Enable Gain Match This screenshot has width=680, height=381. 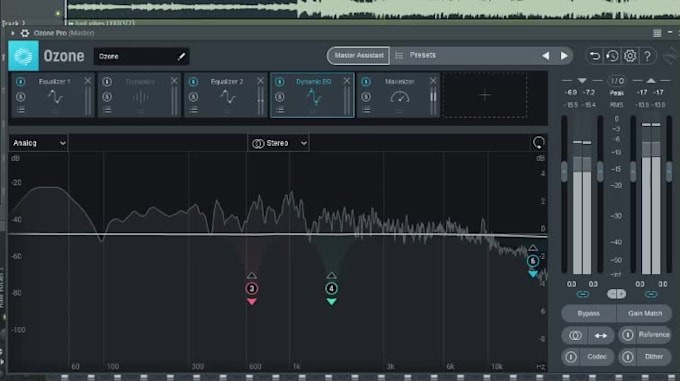(644, 313)
